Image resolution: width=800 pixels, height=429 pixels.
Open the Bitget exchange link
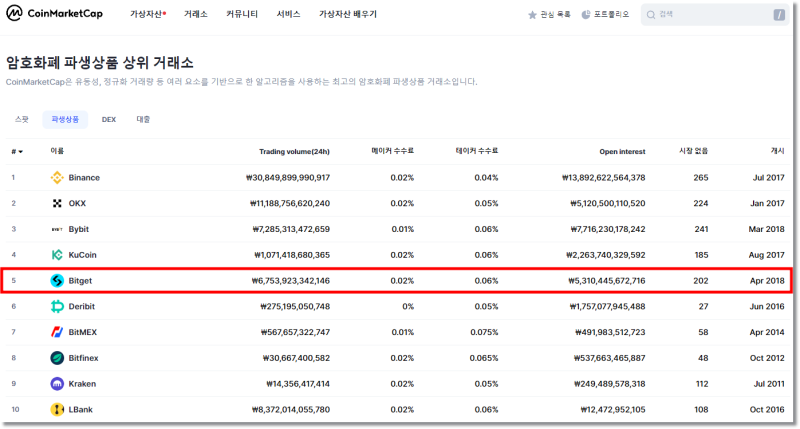pos(80,281)
